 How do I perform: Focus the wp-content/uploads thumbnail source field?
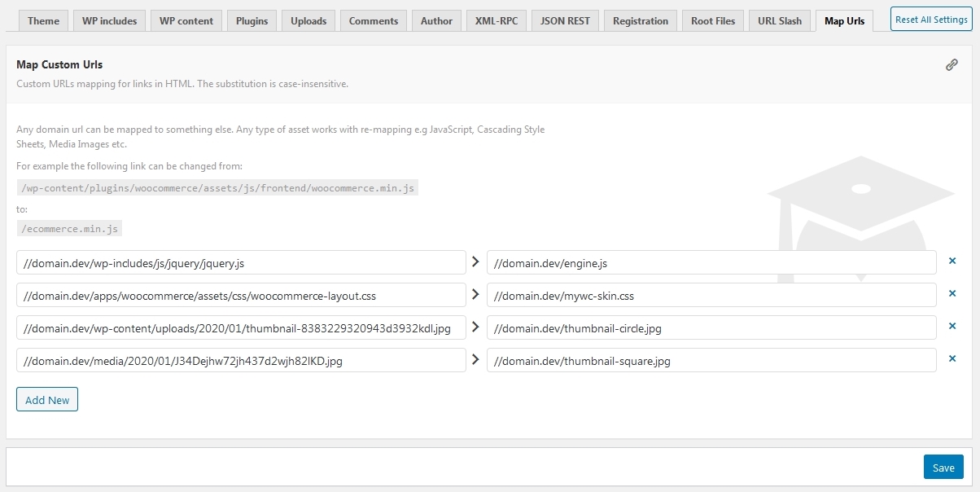tap(241, 327)
